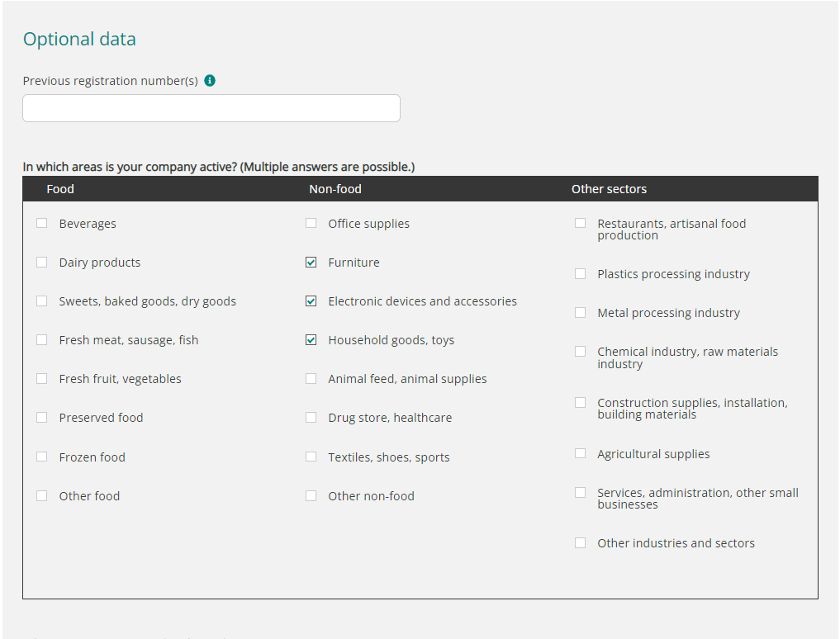This screenshot has height=639, width=840.
Task: Untick Household goods, toys
Action: pyautogui.click(x=311, y=339)
